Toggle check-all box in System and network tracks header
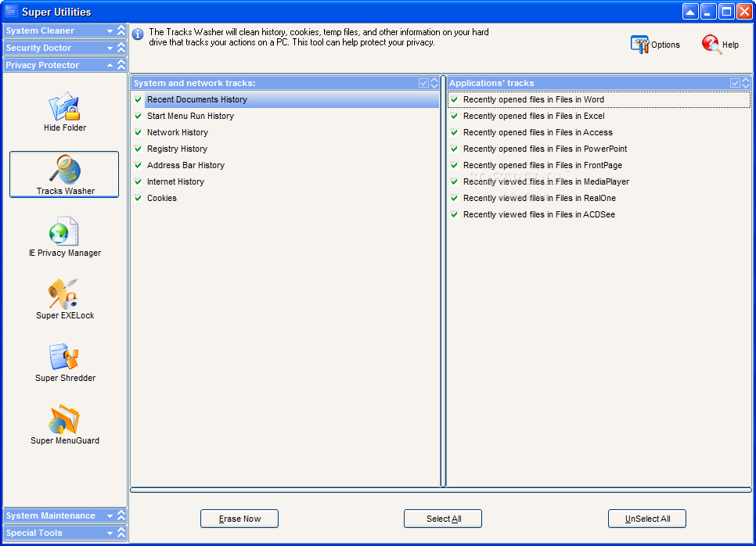The height and width of the screenshot is (546, 756). (x=423, y=83)
